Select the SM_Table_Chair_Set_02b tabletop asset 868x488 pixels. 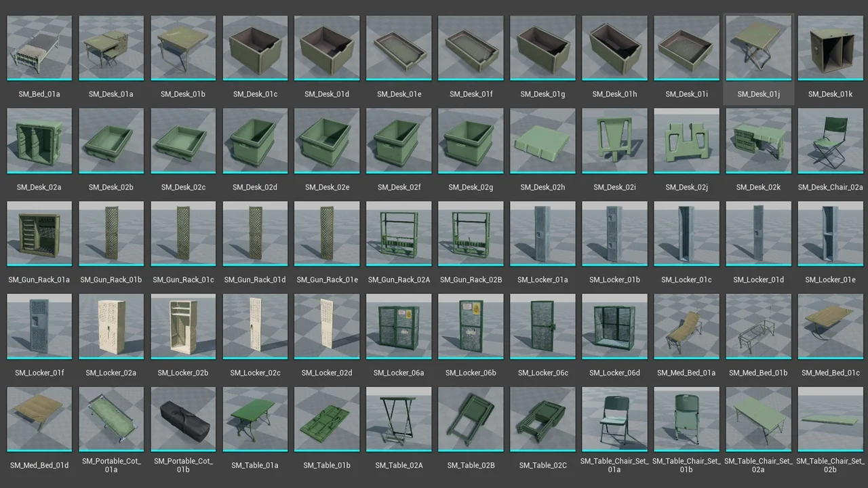pyautogui.click(x=830, y=419)
